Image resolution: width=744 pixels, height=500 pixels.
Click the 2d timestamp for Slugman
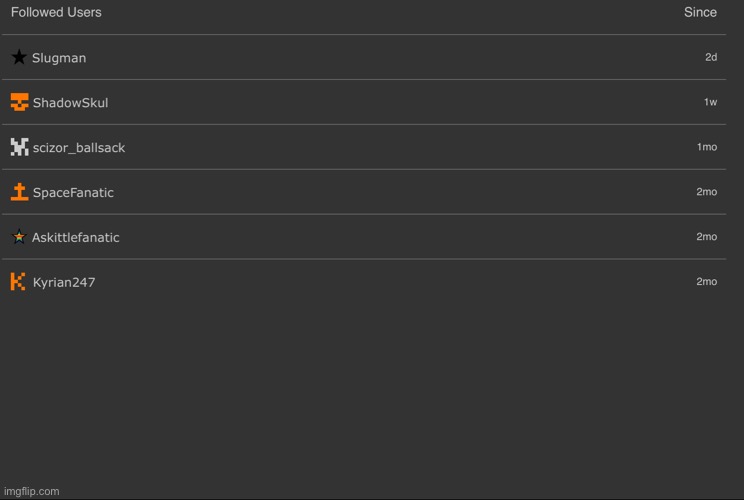[x=711, y=57]
